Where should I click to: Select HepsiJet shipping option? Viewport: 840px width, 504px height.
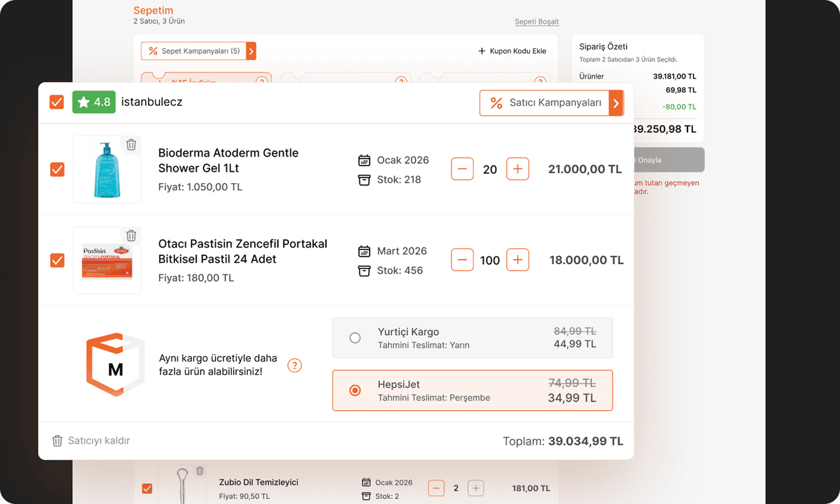[x=355, y=390]
